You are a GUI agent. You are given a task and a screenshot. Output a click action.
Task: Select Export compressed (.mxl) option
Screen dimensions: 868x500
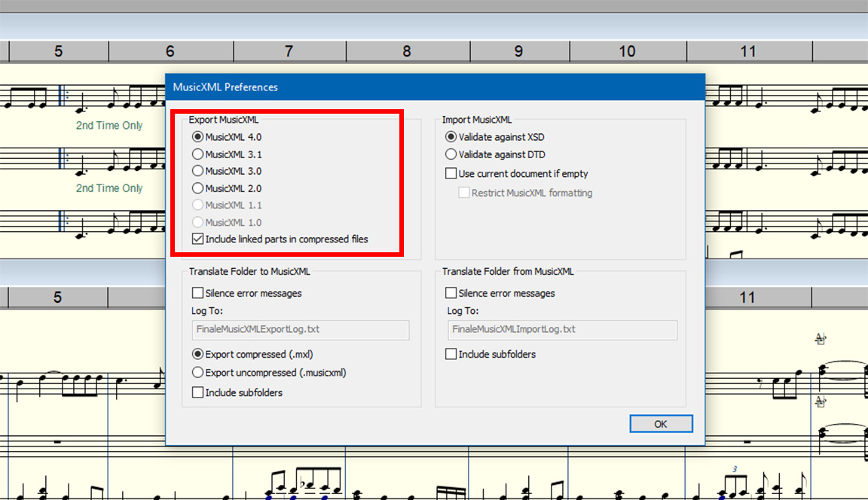198,354
